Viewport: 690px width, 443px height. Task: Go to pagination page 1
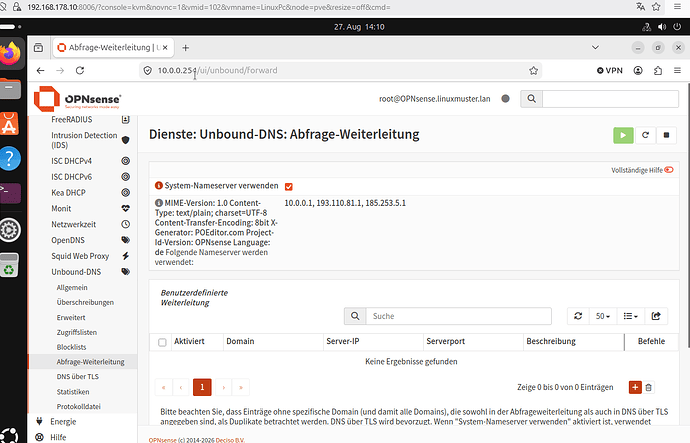click(x=202, y=387)
